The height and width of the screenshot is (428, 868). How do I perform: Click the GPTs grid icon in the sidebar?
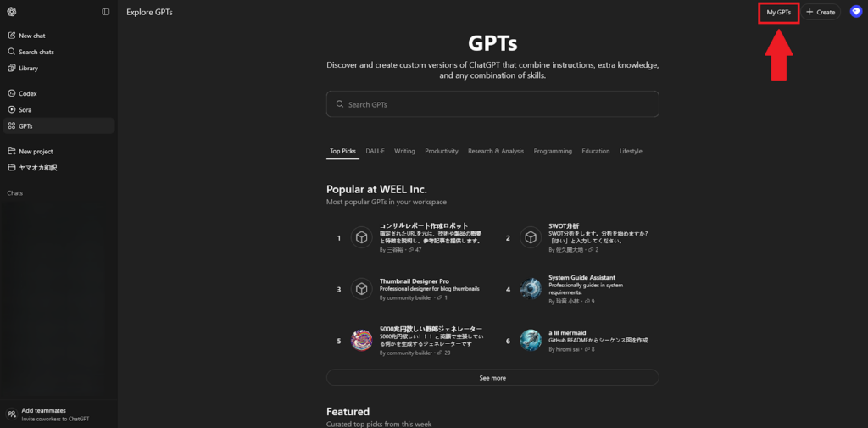pyautogui.click(x=12, y=125)
